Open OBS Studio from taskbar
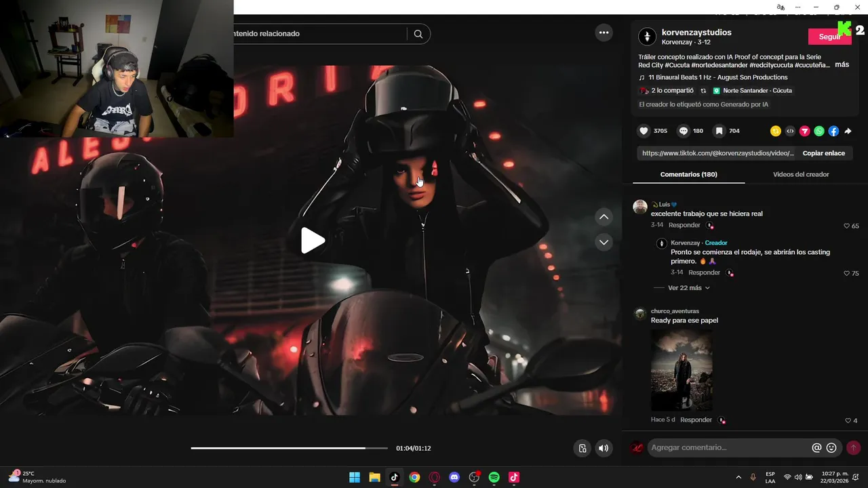The height and width of the screenshot is (488, 868). [x=474, y=477]
